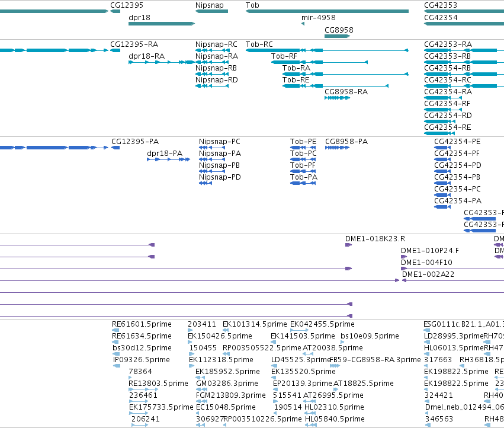Click EST RE61601.5prime

(x=115, y=330)
